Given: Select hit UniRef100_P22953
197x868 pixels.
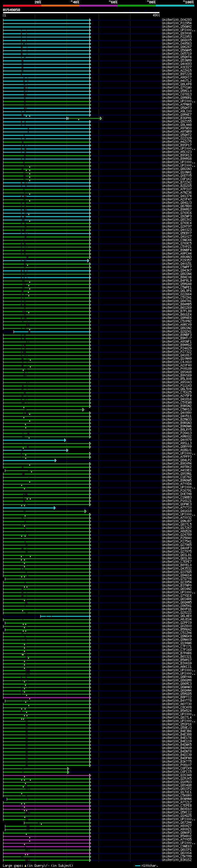Looking at the screenshot, I should 177,37.
